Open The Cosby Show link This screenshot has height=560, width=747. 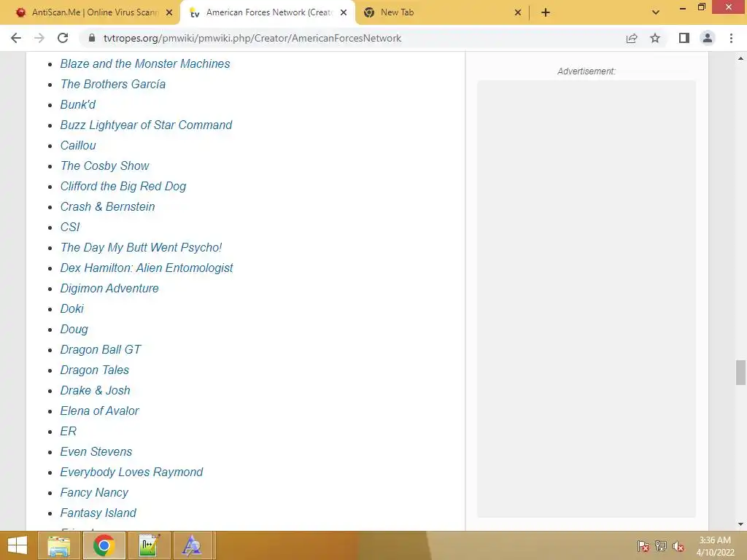(x=104, y=166)
